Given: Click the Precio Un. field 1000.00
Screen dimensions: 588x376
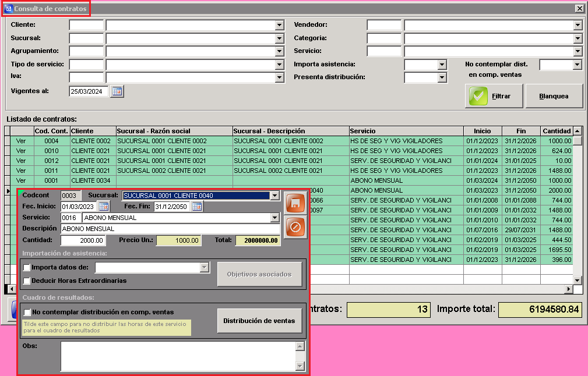Looking at the screenshot, I should pyautogui.click(x=178, y=240).
